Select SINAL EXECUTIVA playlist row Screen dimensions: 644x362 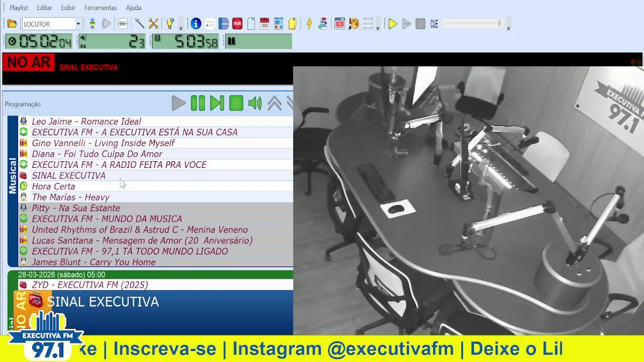[x=155, y=175]
